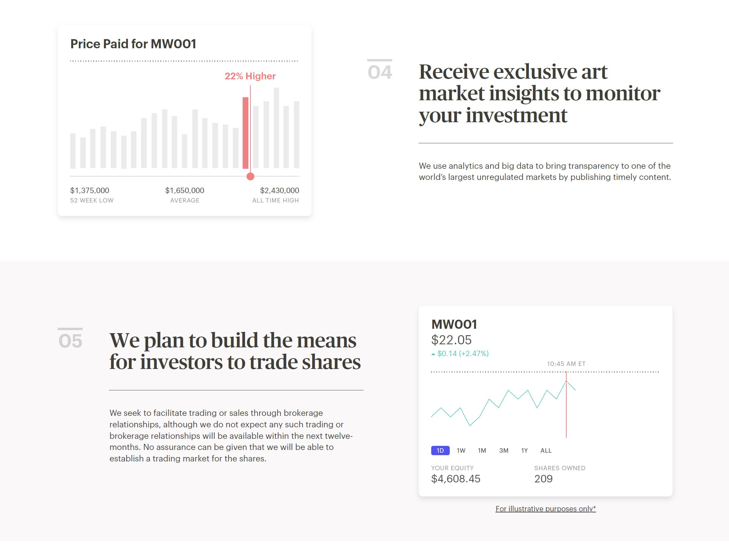Click the $1,650,000 average value
This screenshot has width=729, height=560.
pos(185,190)
